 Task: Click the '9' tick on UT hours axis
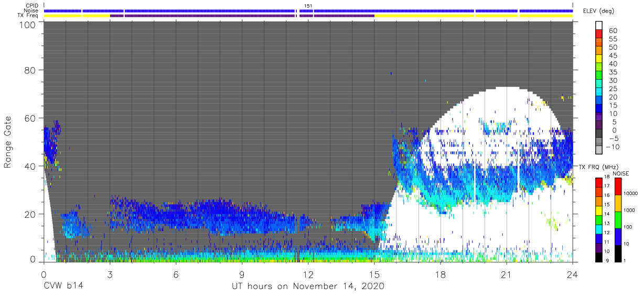(242, 274)
